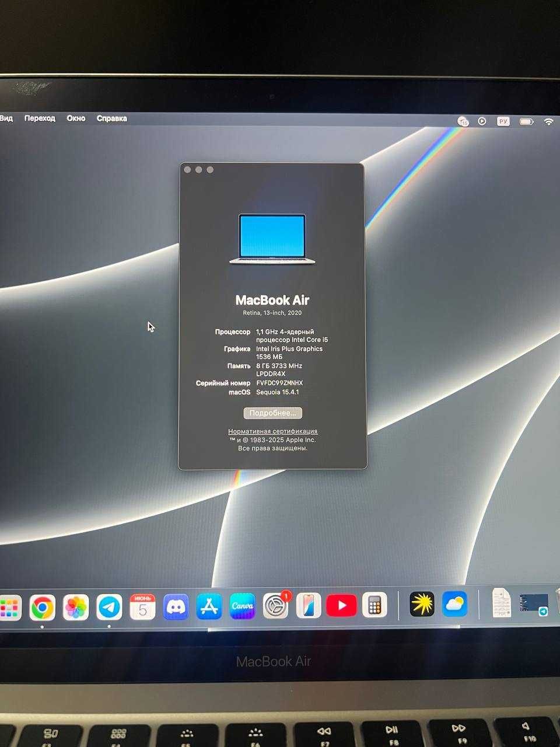Click the Процессор label
This screenshot has height=747, width=560.
point(233,331)
